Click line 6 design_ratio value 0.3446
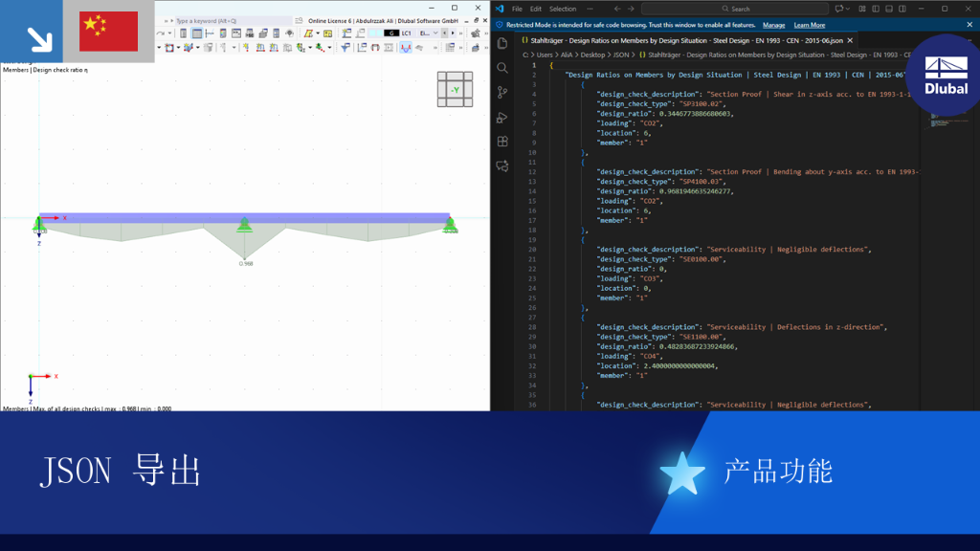The height and width of the screenshot is (551, 980). pyautogui.click(x=695, y=114)
